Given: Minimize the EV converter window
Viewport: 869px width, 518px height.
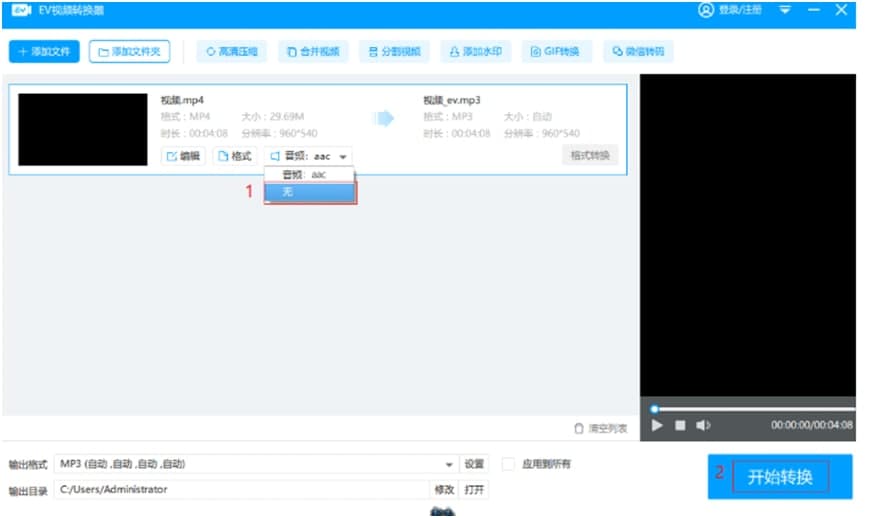Looking at the screenshot, I should (x=814, y=10).
